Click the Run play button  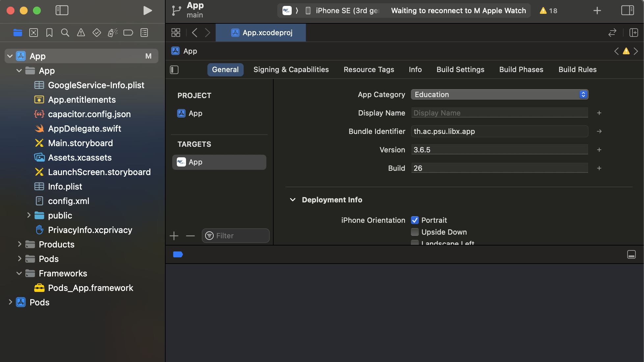(148, 11)
